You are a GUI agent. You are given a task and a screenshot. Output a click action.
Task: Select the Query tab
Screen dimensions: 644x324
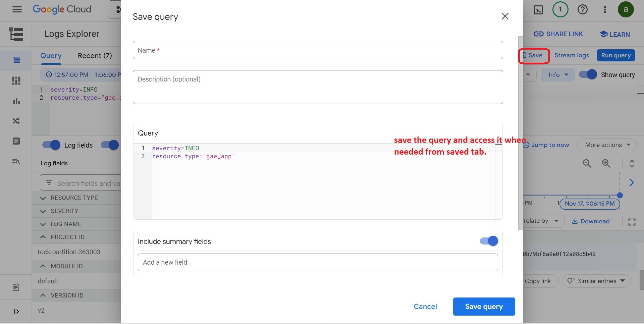click(51, 56)
